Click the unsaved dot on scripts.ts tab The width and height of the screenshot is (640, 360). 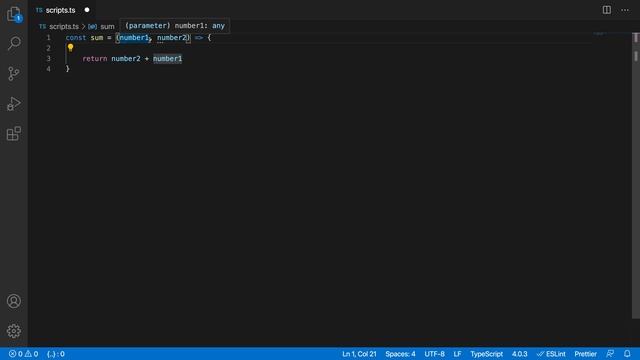(x=87, y=10)
